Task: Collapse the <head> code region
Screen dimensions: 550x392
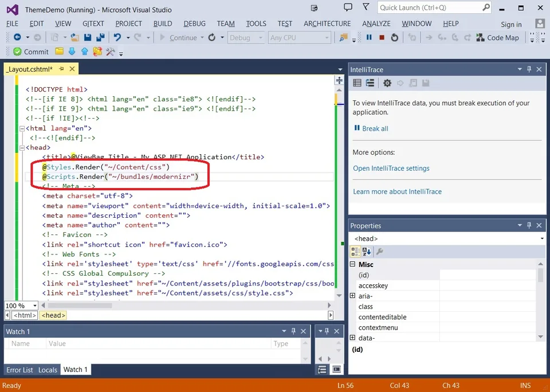Action: 22,148
